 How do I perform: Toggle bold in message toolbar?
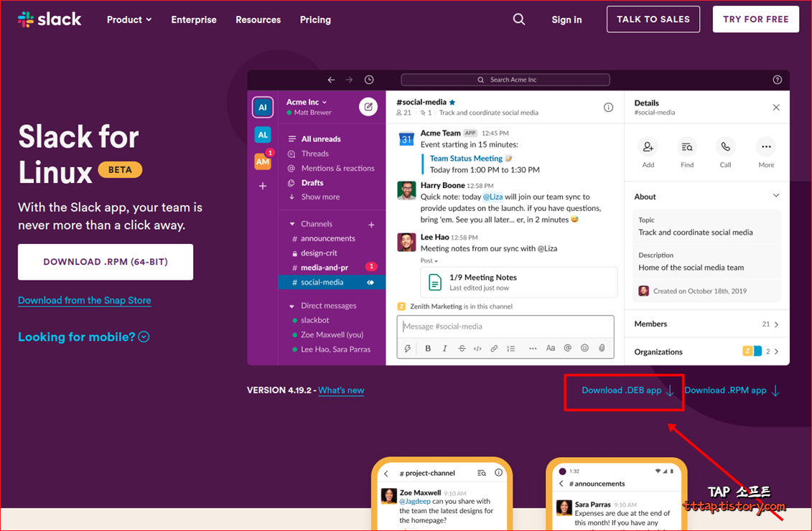428,348
